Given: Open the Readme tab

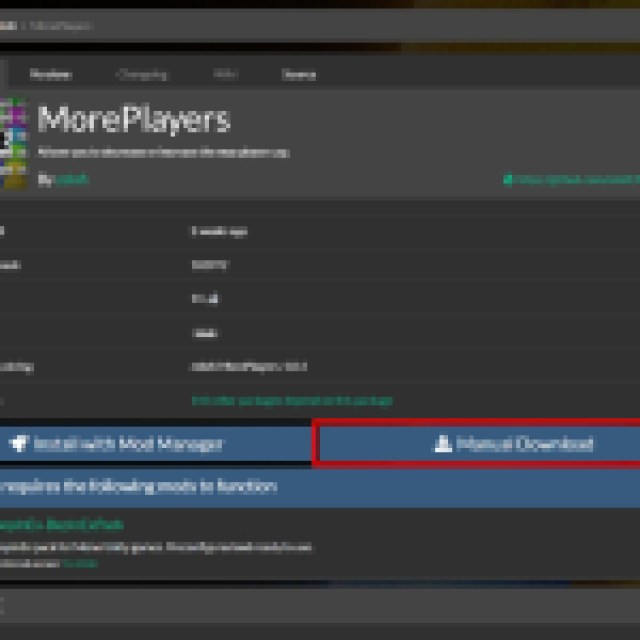Looking at the screenshot, I should pos(50,74).
